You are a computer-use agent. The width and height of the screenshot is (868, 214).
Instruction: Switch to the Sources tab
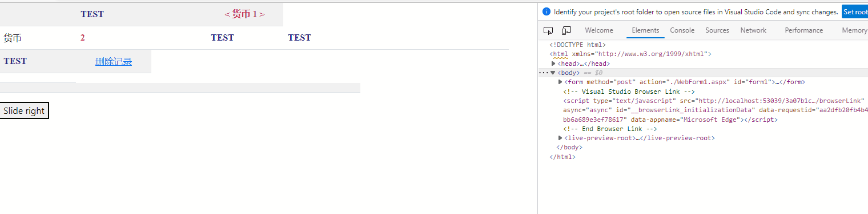(717, 30)
